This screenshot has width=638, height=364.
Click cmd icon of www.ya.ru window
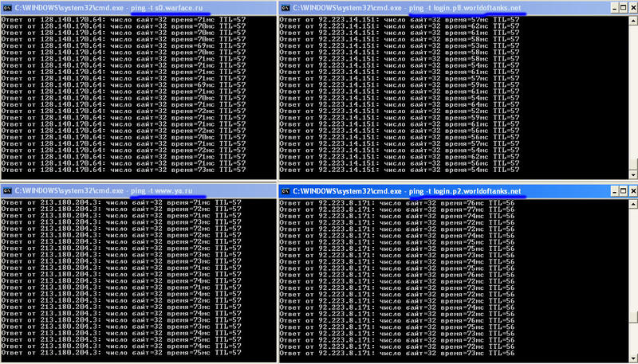pyautogui.click(x=7, y=190)
